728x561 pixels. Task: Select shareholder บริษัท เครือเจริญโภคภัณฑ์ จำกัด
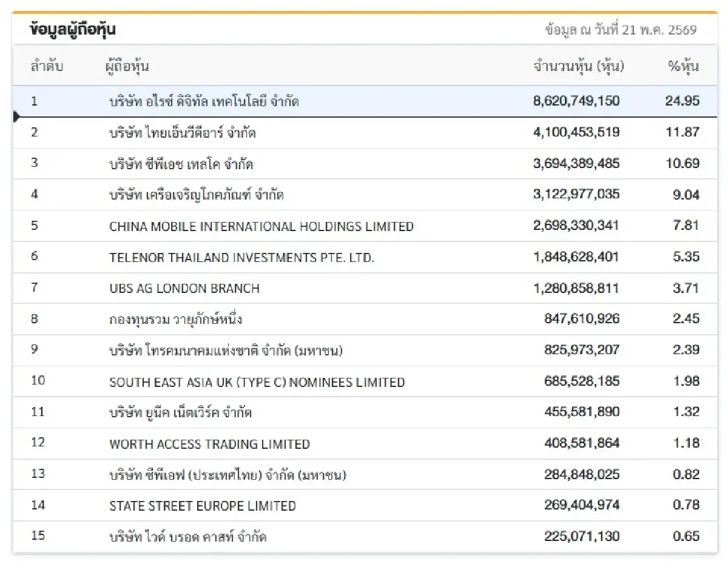click(197, 195)
